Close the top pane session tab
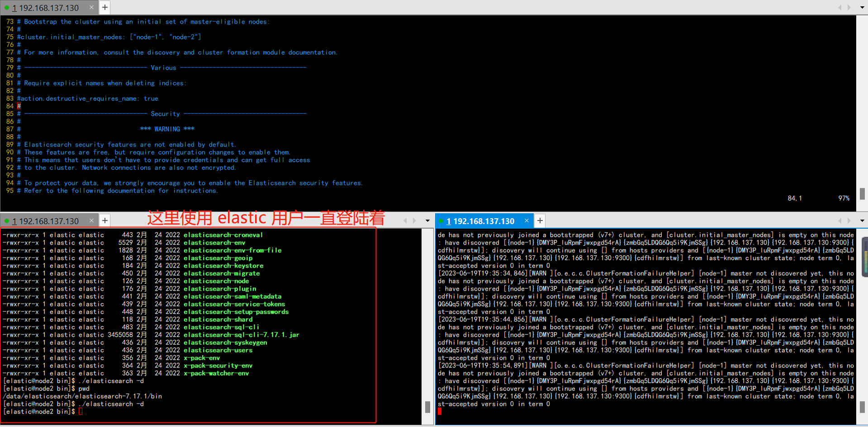Screen dimensions: 868x427 (91, 7)
